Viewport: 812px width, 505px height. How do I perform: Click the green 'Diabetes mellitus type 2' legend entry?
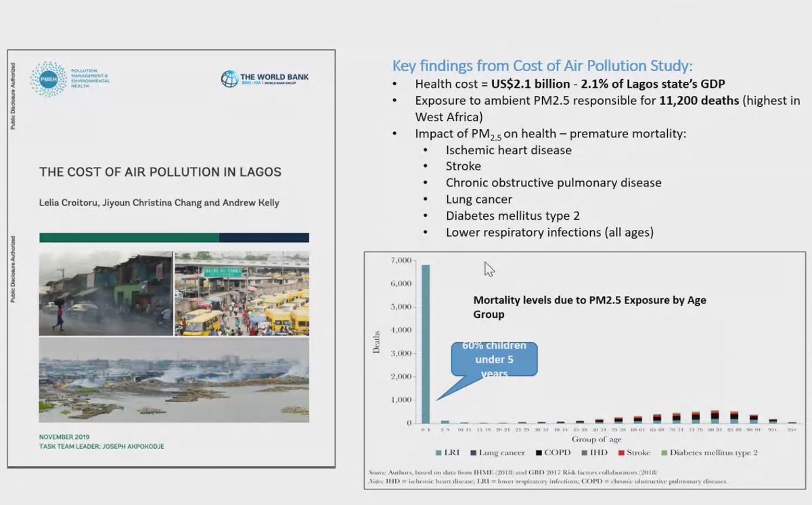pyautogui.click(x=710, y=452)
